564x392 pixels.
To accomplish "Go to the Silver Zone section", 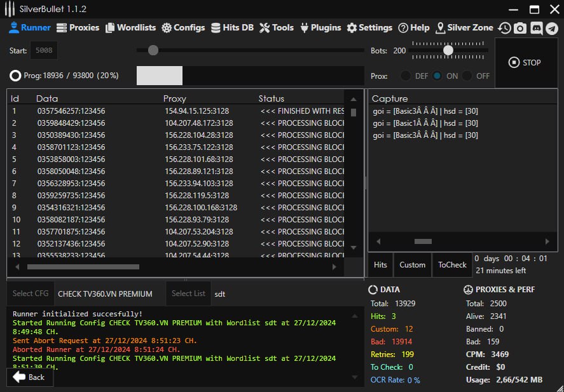I will click(x=464, y=27).
